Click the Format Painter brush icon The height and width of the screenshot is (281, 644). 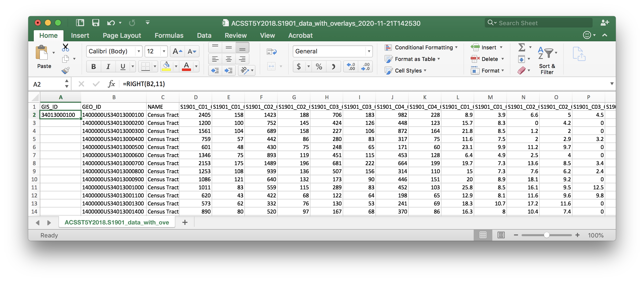66,70
